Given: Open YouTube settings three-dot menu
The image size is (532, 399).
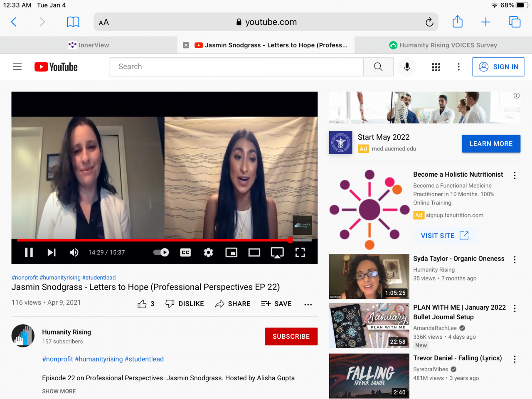Looking at the screenshot, I should tap(459, 66).
